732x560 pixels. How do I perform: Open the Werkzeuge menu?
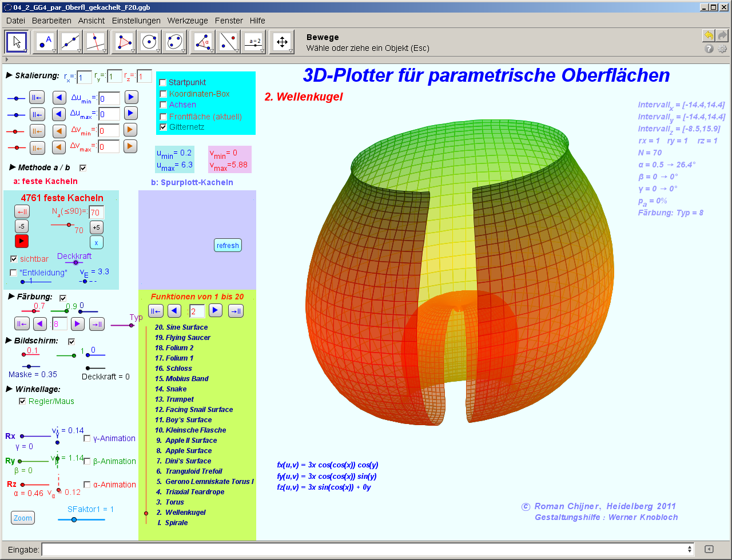pyautogui.click(x=188, y=21)
